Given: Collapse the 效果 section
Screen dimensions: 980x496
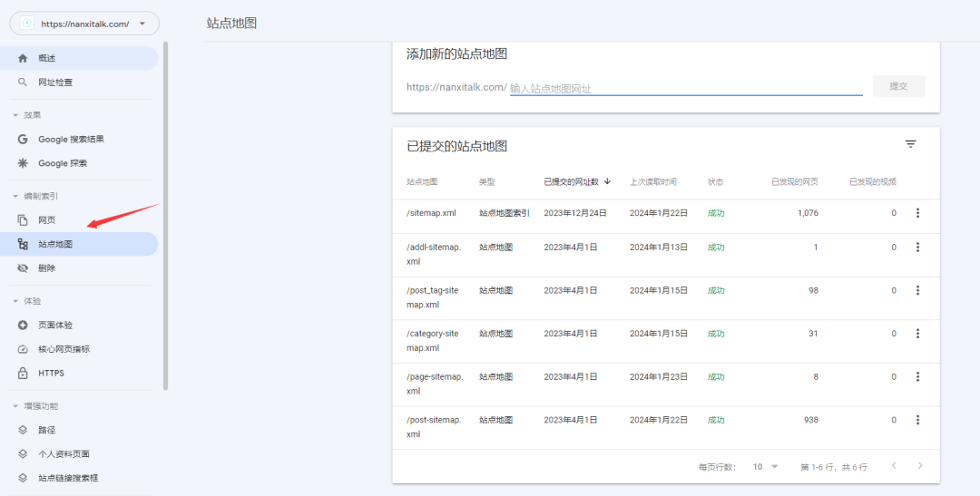Looking at the screenshot, I should click(15, 115).
